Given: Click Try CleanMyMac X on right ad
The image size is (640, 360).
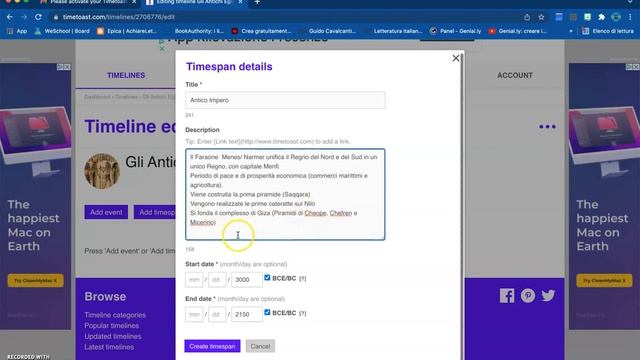Looking at the screenshot, I should tap(604, 280).
